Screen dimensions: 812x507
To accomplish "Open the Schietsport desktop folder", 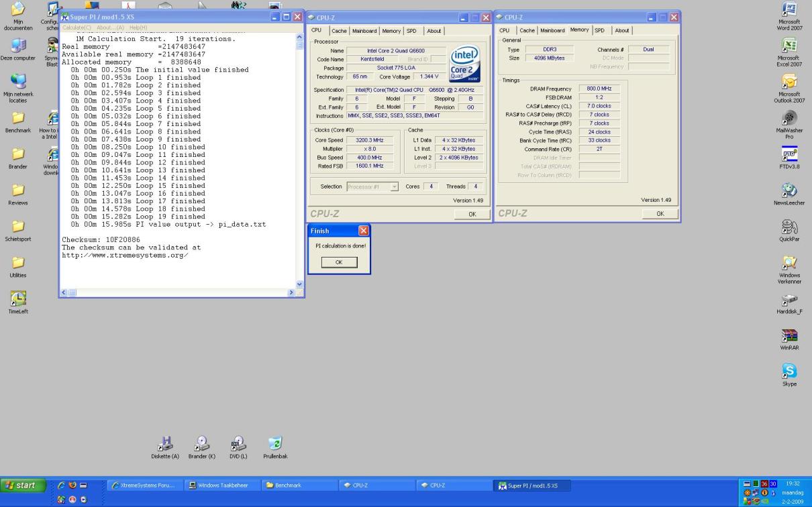I will [x=17, y=230].
